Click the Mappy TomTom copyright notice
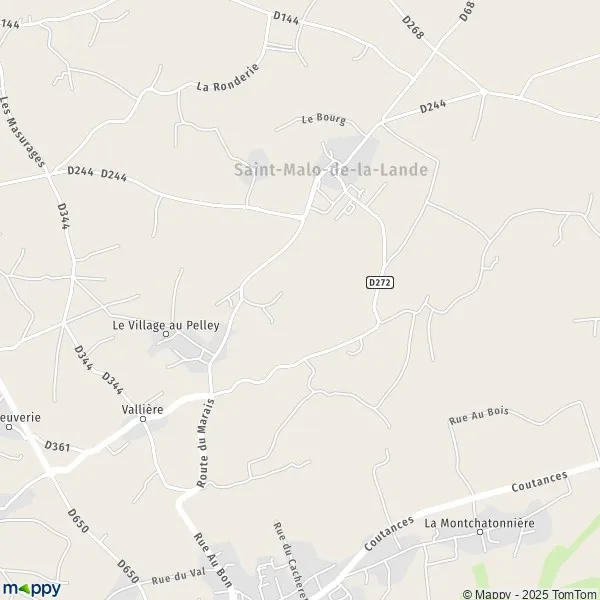This screenshot has width=600, height=600. [531, 594]
